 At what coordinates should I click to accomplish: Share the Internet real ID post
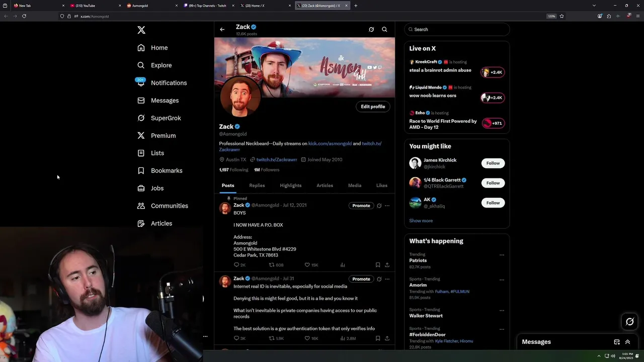pos(387,338)
